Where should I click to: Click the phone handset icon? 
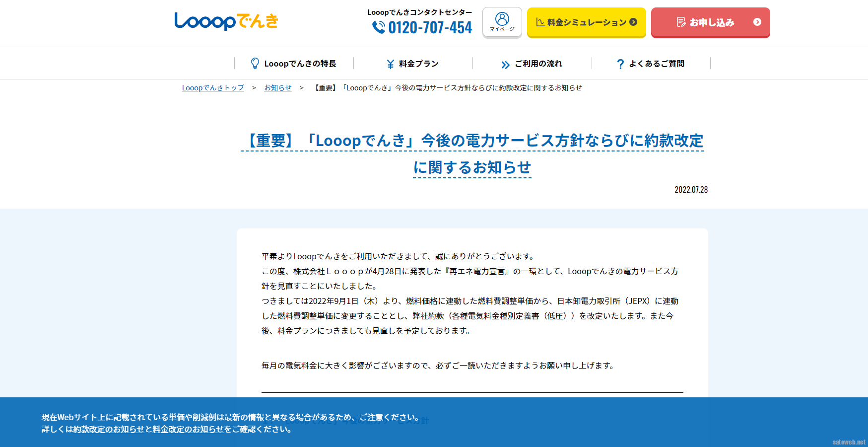pos(379,27)
